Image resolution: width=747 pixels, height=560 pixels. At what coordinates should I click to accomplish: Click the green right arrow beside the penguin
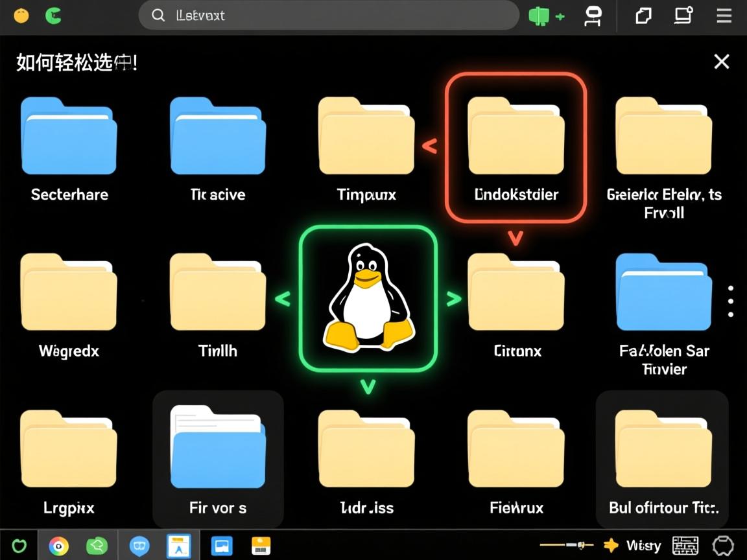coord(453,298)
